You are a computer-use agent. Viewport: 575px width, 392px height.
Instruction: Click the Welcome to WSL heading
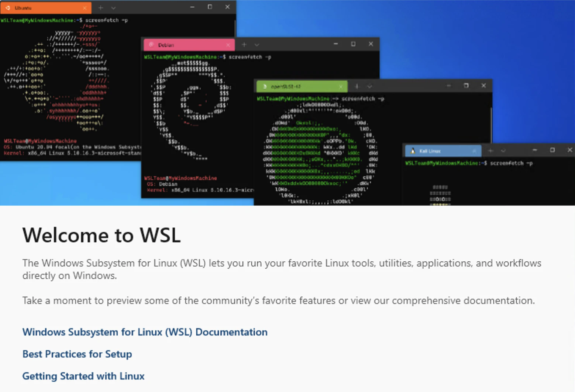coord(101,235)
